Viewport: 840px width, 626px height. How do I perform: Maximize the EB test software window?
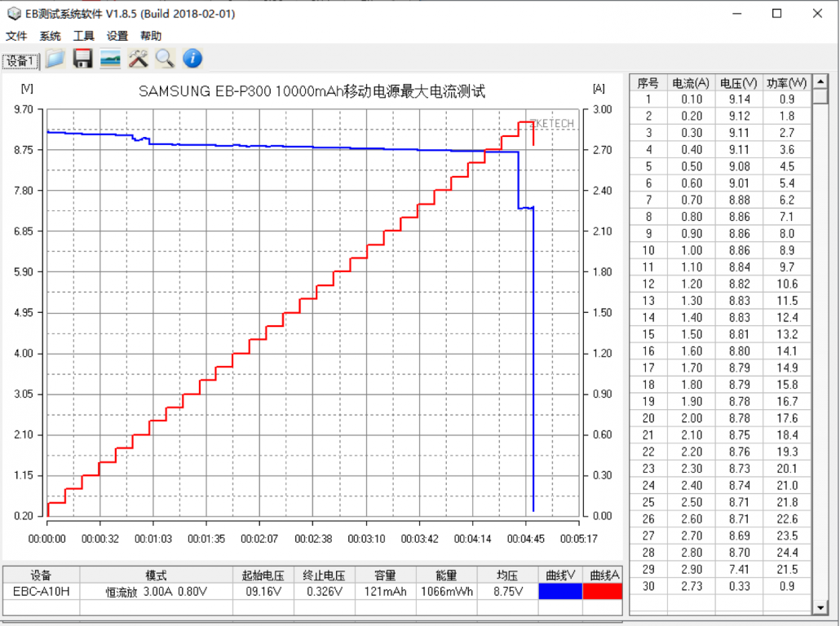point(776,13)
